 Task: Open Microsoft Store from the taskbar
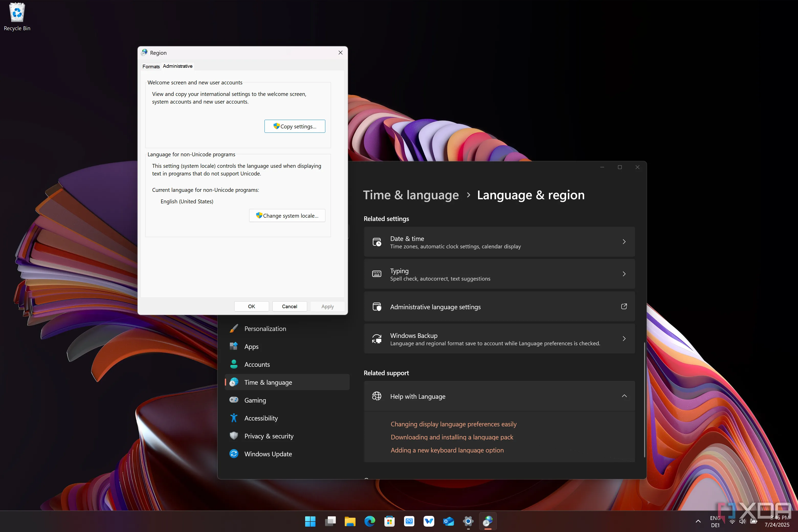tap(390, 522)
